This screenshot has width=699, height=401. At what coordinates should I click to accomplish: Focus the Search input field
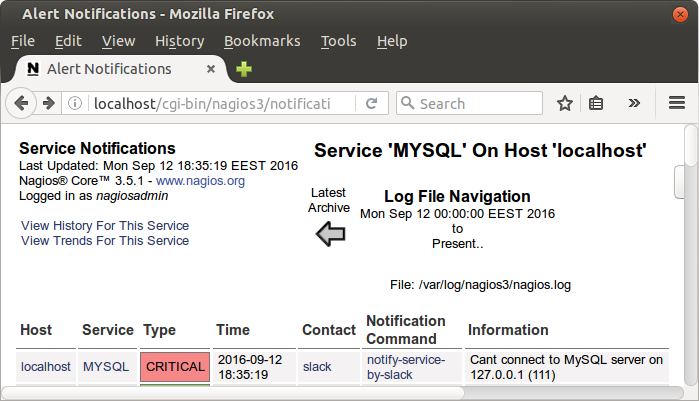click(x=469, y=103)
